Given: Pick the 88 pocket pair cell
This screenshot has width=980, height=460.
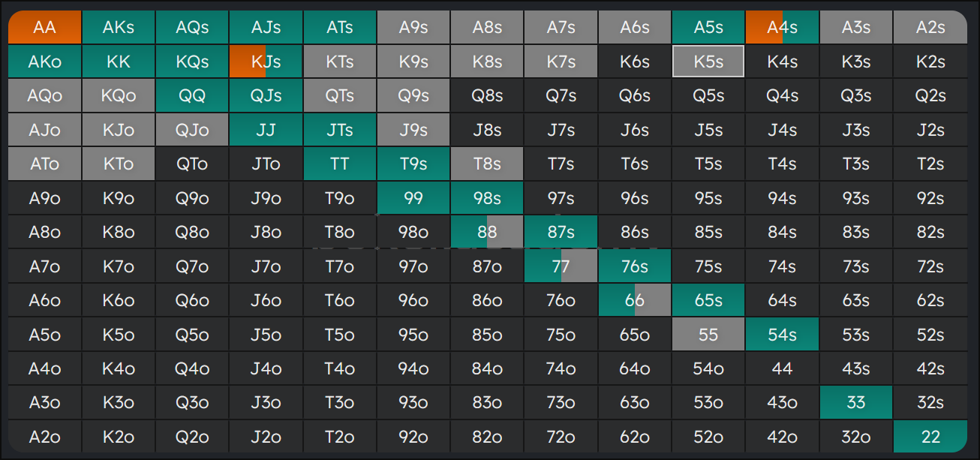Looking at the screenshot, I should (x=487, y=232).
